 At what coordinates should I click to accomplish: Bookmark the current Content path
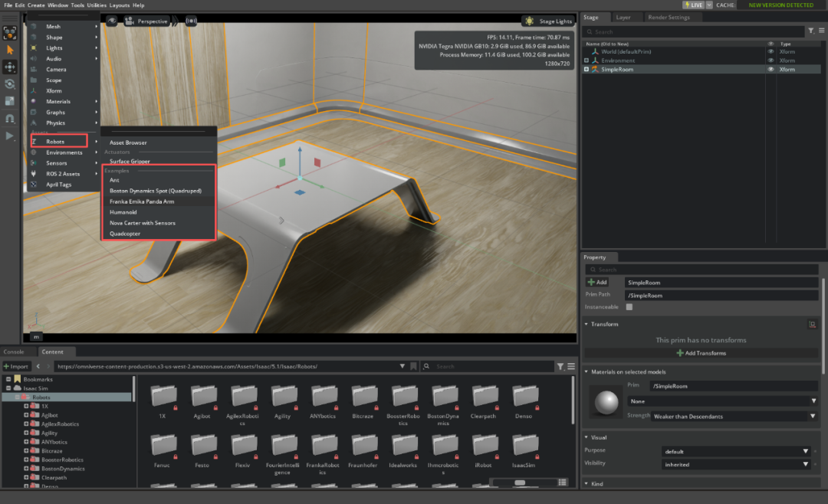pyautogui.click(x=413, y=366)
